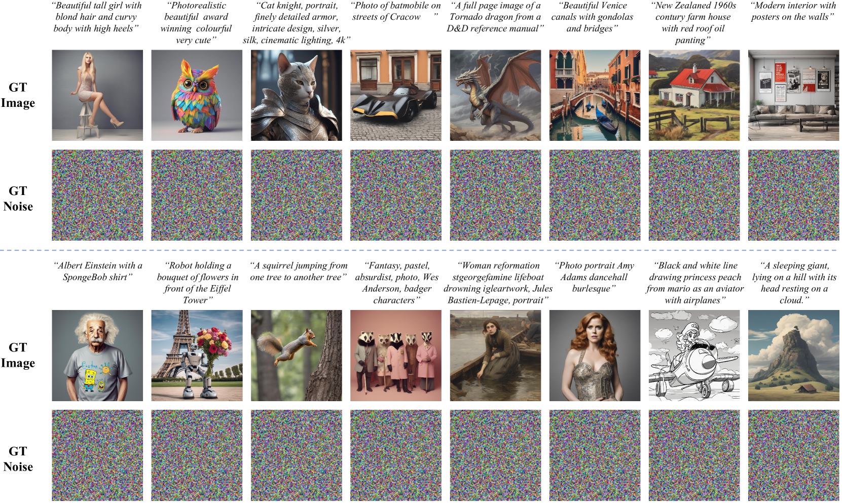Screen dimensions: 842x504
Task: Select the noise image under the sleeping giant hill
Action: 794,455
